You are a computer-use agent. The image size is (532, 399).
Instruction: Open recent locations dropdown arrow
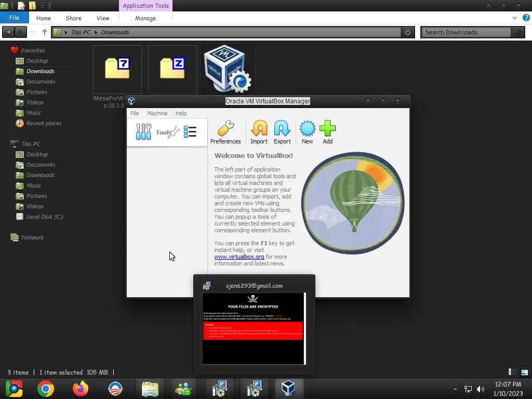tap(33, 32)
